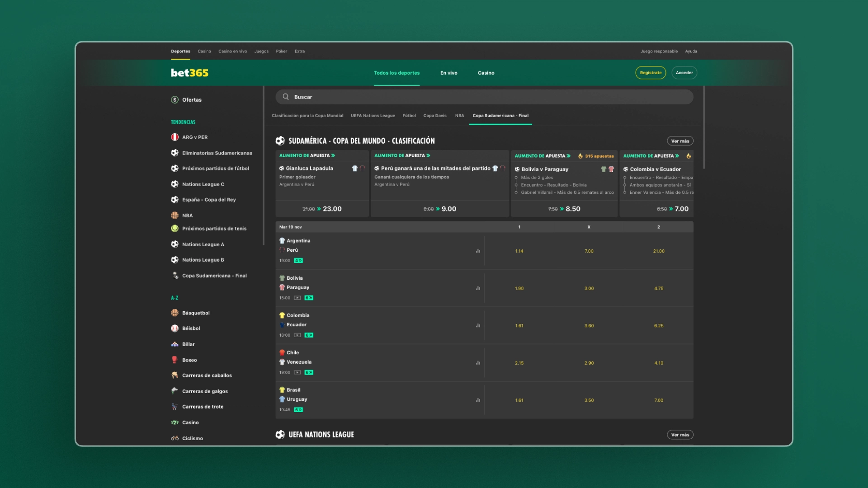Click the search magnifier icon
This screenshot has width=868, height=488.
pos(286,97)
